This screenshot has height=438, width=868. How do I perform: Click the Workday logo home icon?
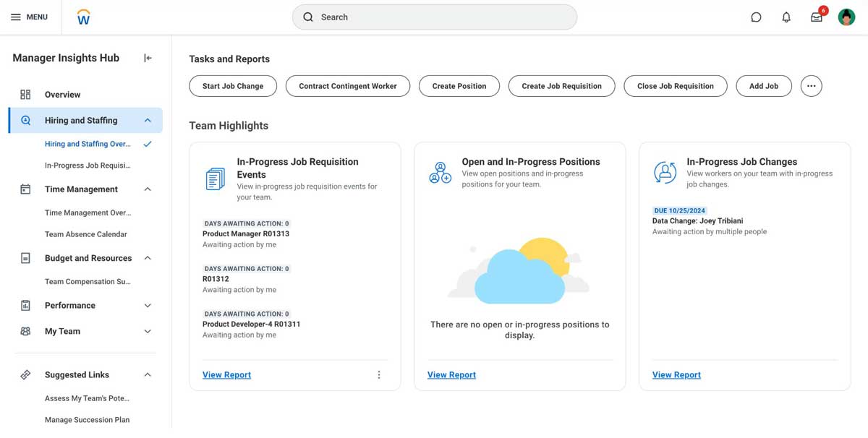(84, 17)
